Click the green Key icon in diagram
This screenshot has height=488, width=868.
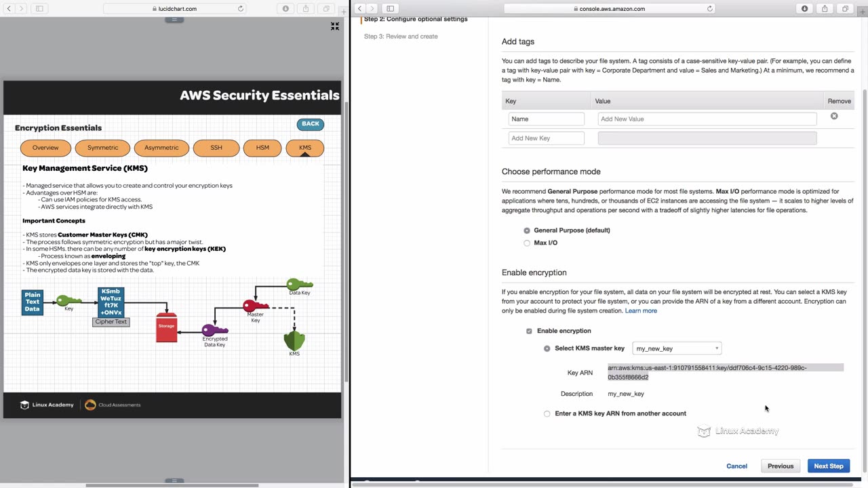(x=68, y=300)
